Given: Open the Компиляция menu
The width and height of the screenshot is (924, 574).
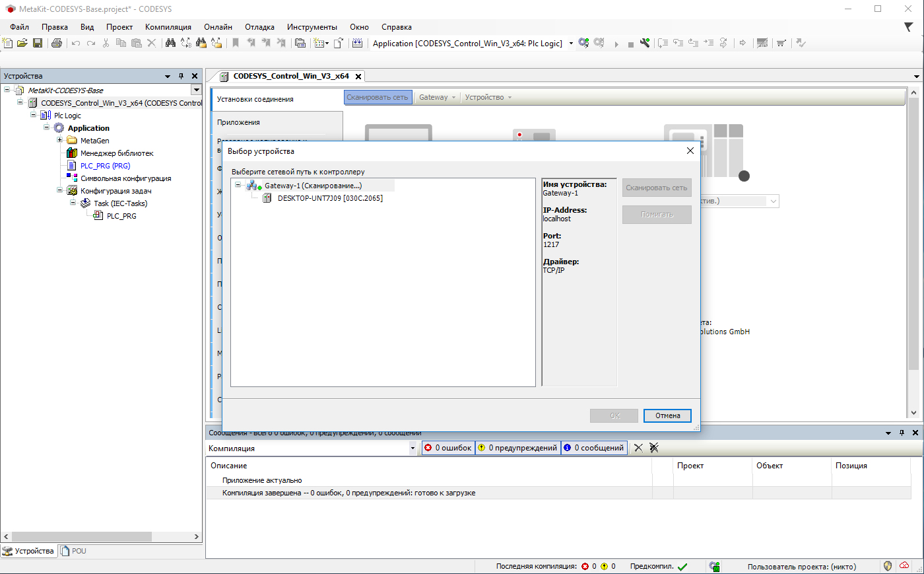Looking at the screenshot, I should click(168, 27).
